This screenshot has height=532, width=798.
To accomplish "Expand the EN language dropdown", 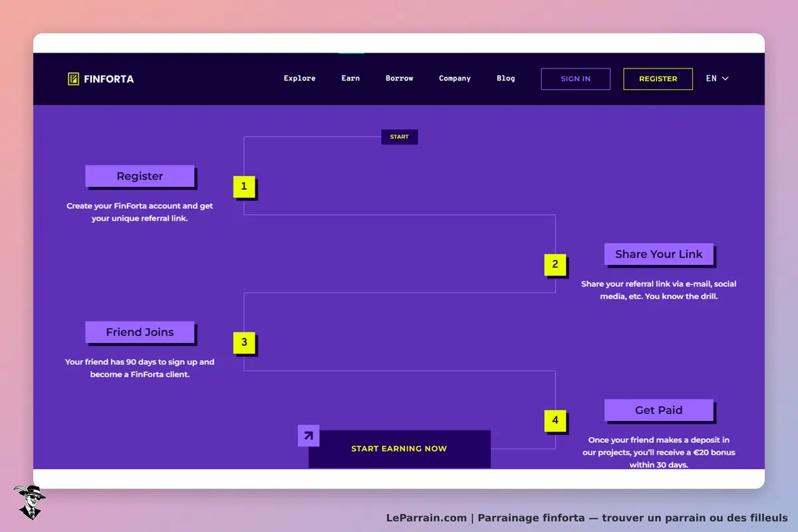I will (717, 78).
